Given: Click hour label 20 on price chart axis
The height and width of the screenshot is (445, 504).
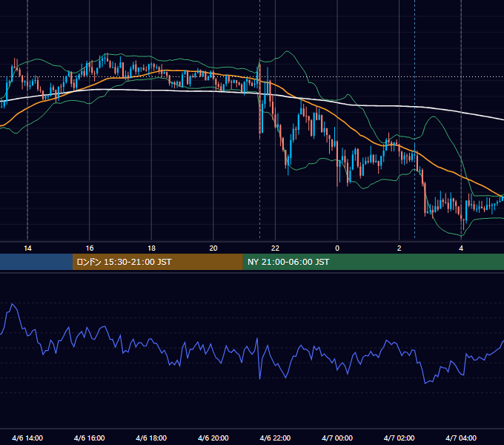Looking at the screenshot, I should pyautogui.click(x=213, y=248).
